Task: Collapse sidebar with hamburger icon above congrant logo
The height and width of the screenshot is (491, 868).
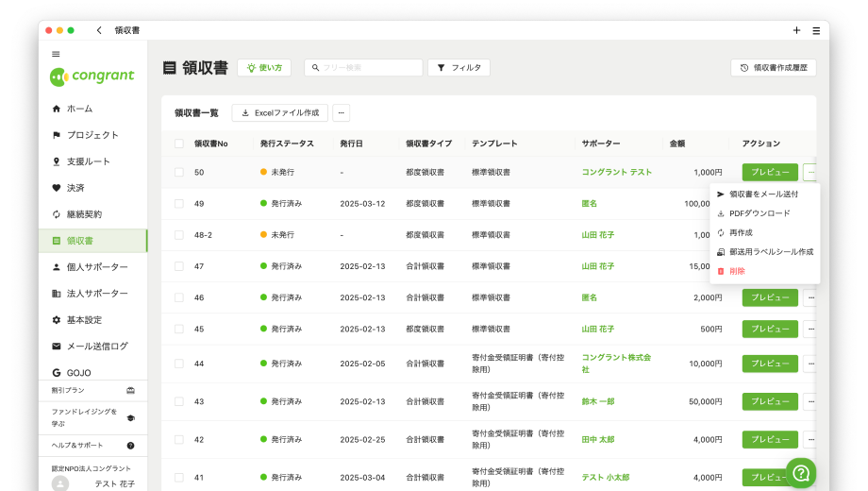Action: click(56, 54)
